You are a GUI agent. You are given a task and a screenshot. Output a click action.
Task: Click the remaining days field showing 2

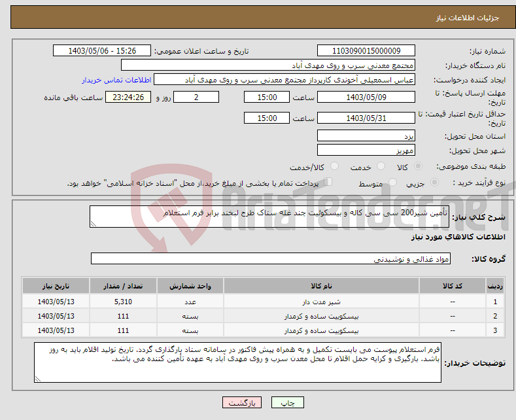(x=196, y=97)
